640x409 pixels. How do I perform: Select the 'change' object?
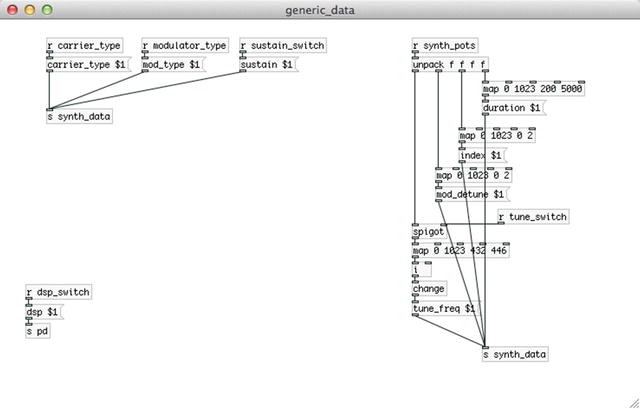(x=429, y=289)
